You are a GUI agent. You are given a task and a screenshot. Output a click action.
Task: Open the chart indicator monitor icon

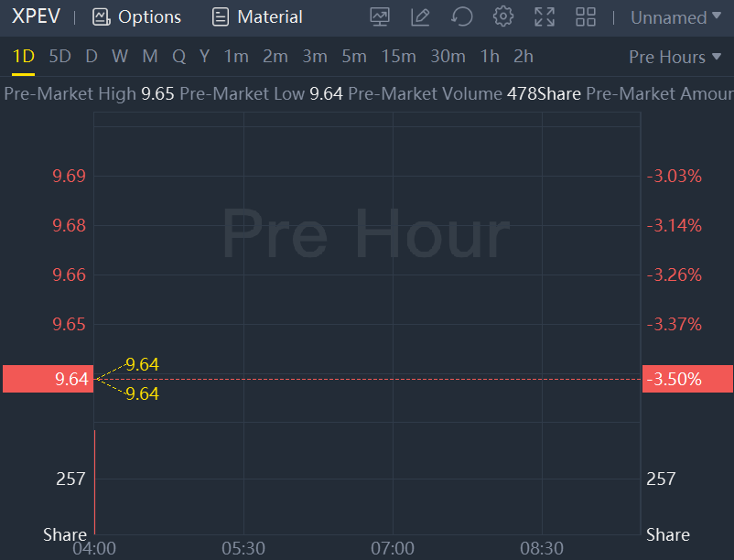pyautogui.click(x=380, y=16)
